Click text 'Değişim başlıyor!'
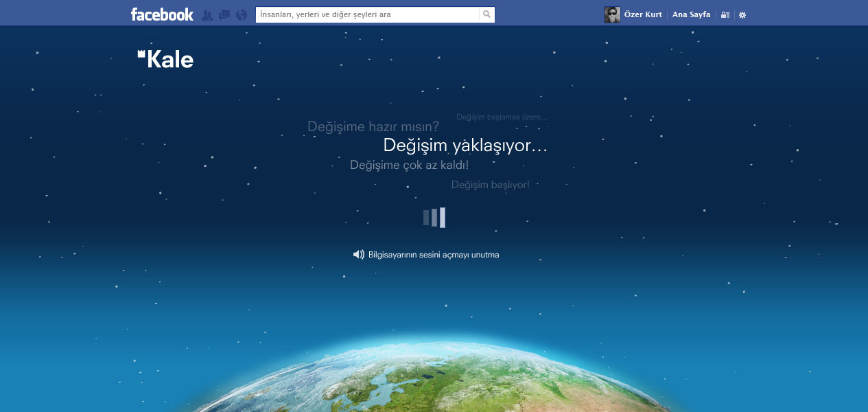868x412 pixels. [x=491, y=185]
